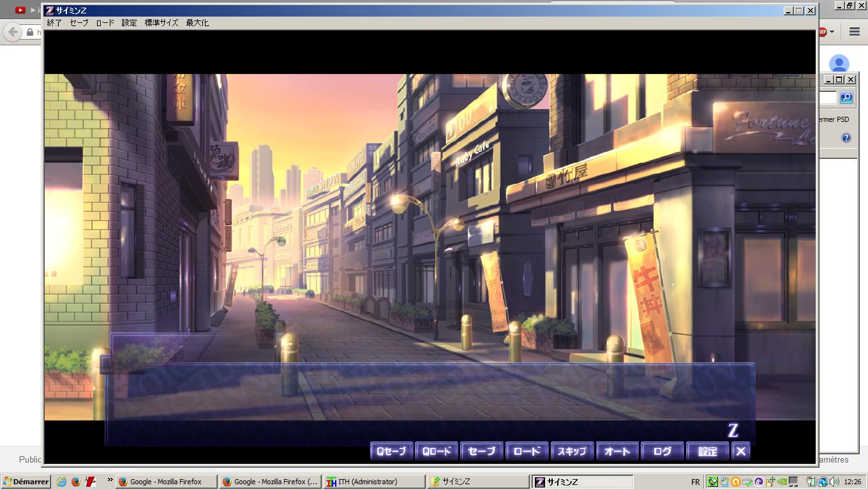The width and height of the screenshot is (868, 490).
Task: Click セーブ in the bottom game bar
Action: (x=482, y=451)
